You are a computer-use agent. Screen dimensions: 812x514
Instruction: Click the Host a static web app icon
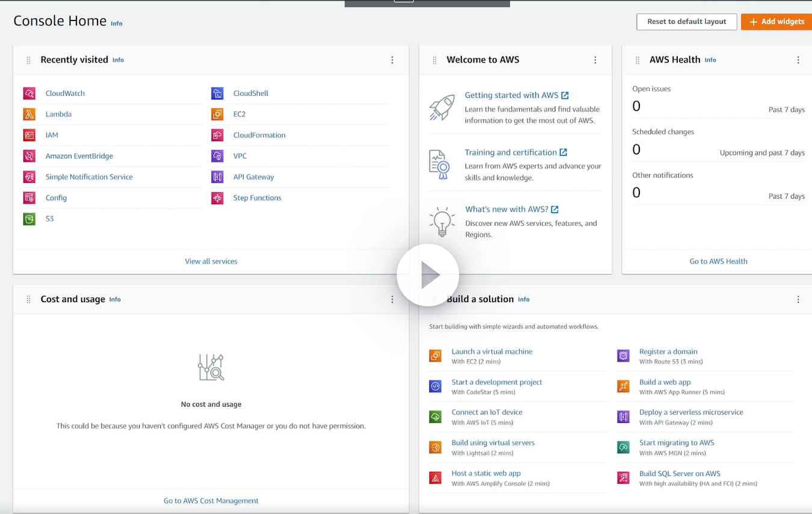click(435, 478)
